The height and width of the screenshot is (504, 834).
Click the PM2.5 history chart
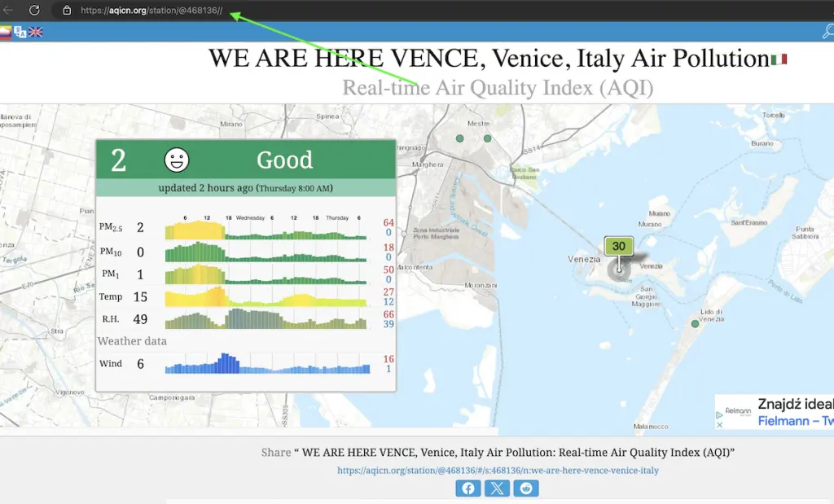266,230
